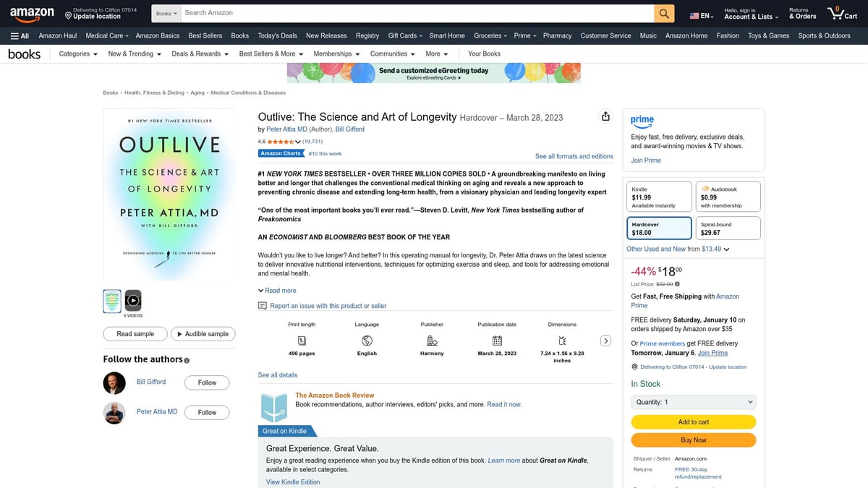The width and height of the screenshot is (868, 488).
Task: Click the orange search magnifier button
Action: [664, 13]
